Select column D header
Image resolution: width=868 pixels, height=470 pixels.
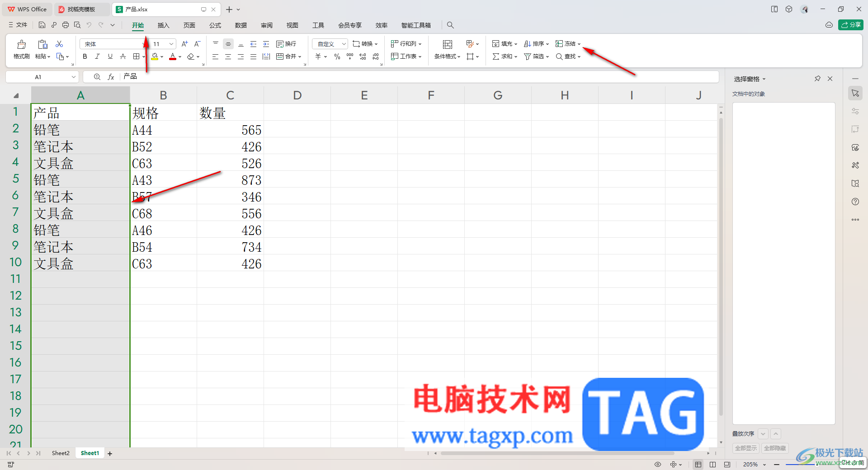297,95
